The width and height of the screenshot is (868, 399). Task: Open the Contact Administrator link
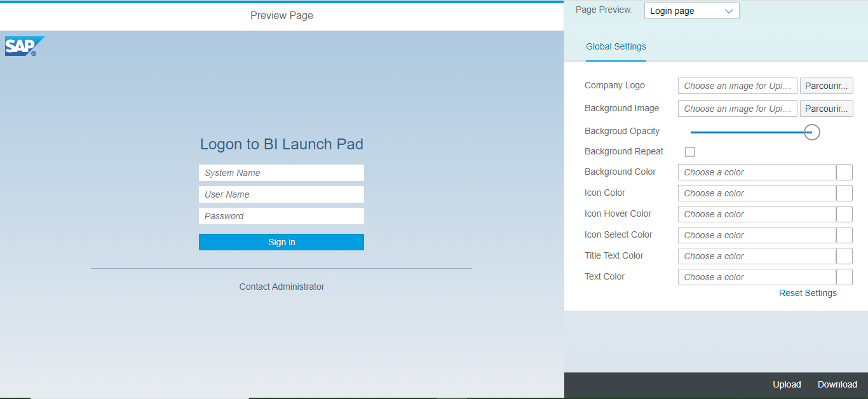281,287
